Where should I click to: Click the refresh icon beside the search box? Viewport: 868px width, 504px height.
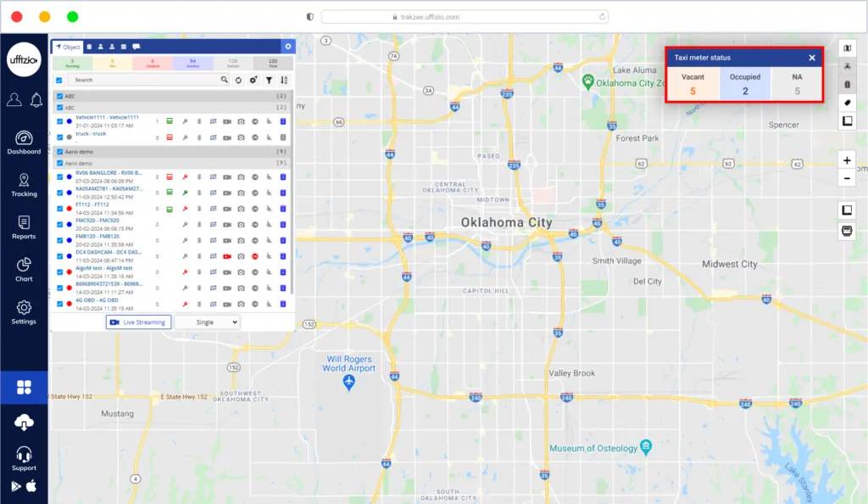click(x=239, y=80)
